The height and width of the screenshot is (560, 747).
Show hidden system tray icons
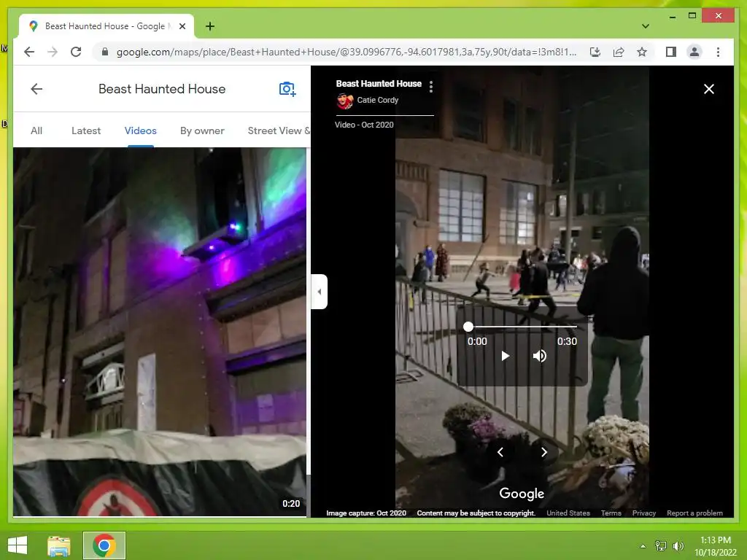643,546
